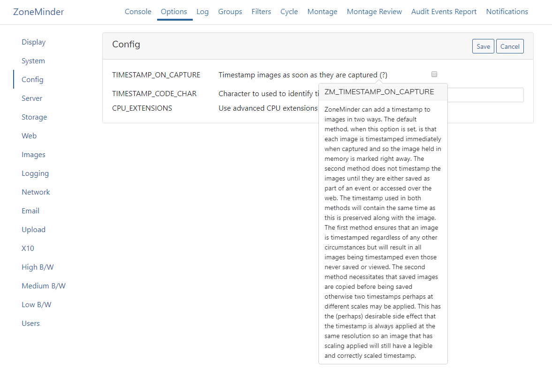Viewport: 552px width, 392px height.
Task: Select Logging options in sidebar
Action: (35, 173)
